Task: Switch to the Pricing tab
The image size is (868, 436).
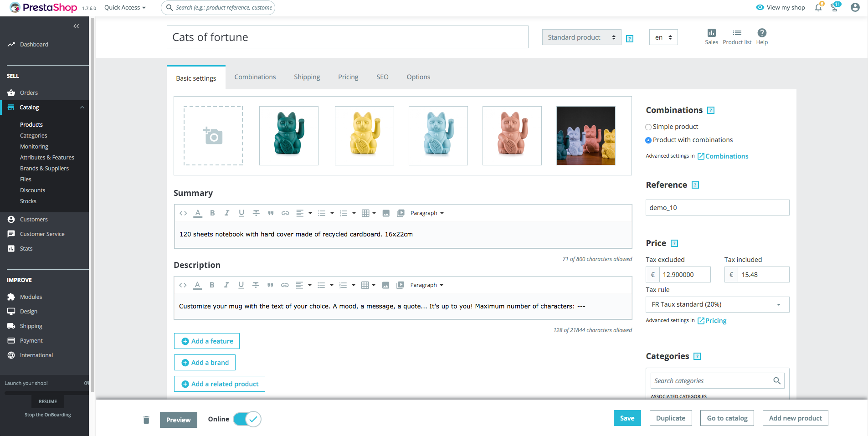Action: (x=348, y=77)
